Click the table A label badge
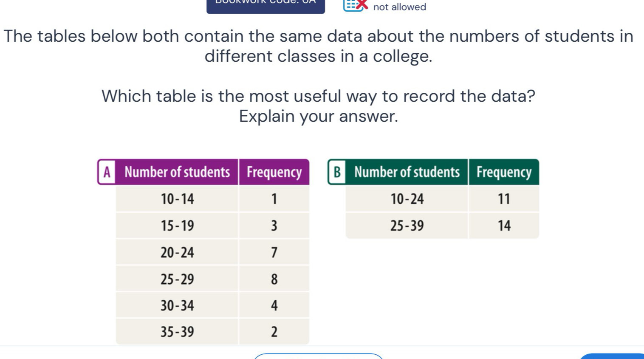644x359 pixels. pos(107,172)
